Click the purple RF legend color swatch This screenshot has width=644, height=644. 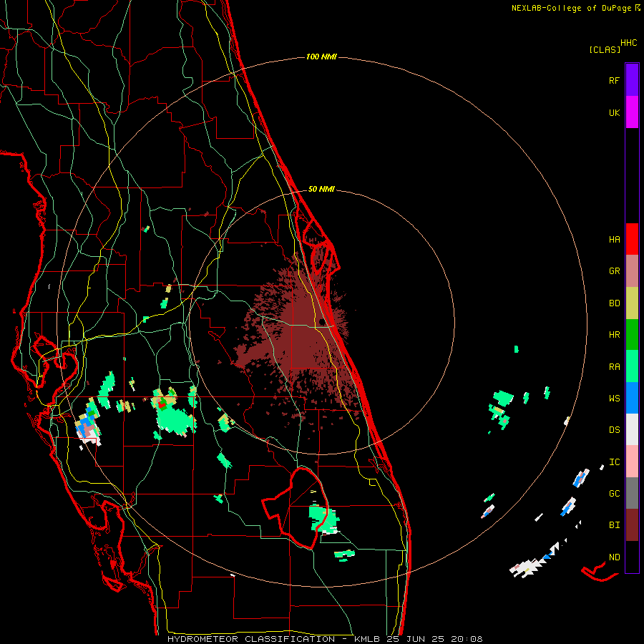632,80
